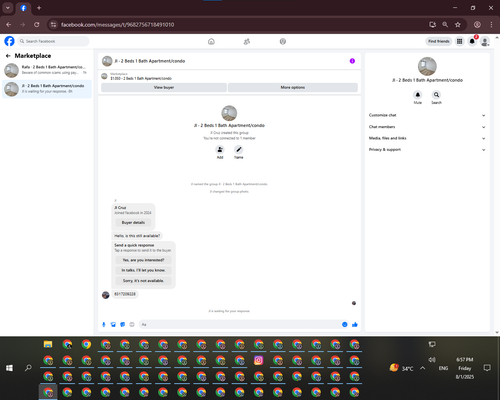Mute this conversation with the bell icon

418,95
